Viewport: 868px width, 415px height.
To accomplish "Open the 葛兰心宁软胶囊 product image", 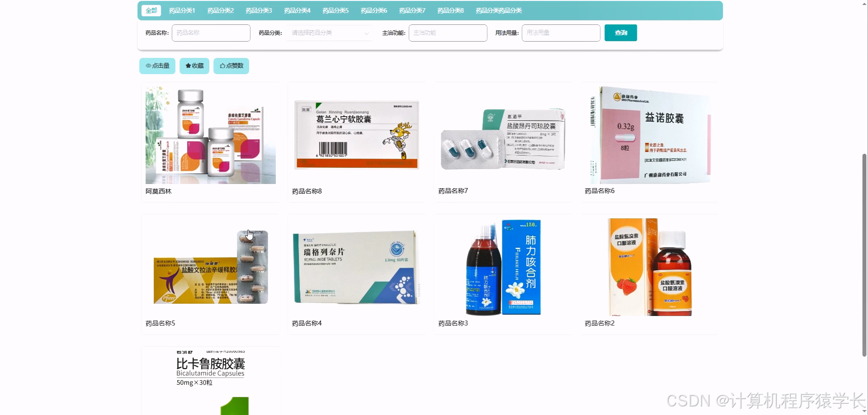I will (357, 134).
